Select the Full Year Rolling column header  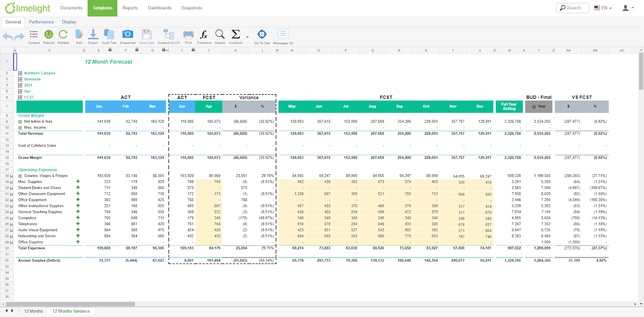tap(509, 107)
